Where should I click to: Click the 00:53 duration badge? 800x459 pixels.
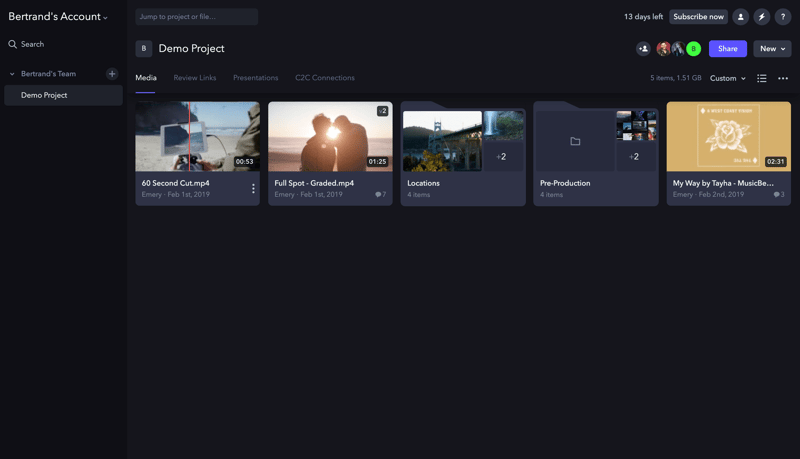tap(244, 162)
